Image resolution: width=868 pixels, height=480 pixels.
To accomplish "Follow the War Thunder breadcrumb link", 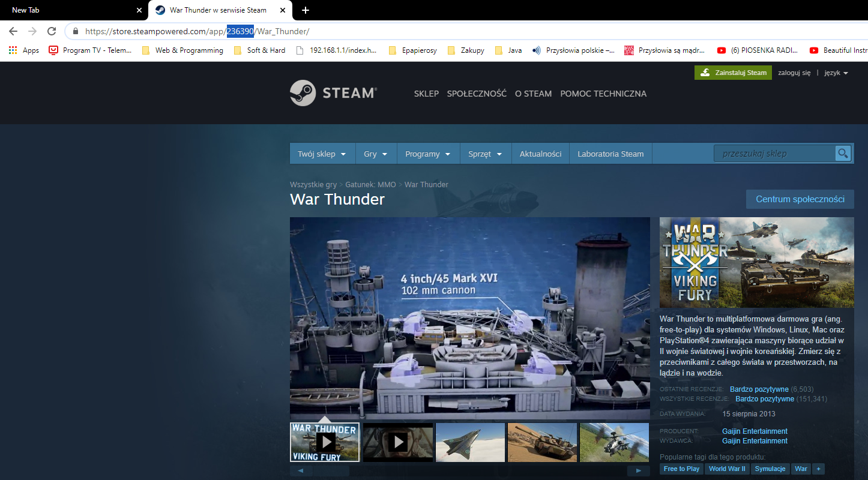I will tap(426, 184).
